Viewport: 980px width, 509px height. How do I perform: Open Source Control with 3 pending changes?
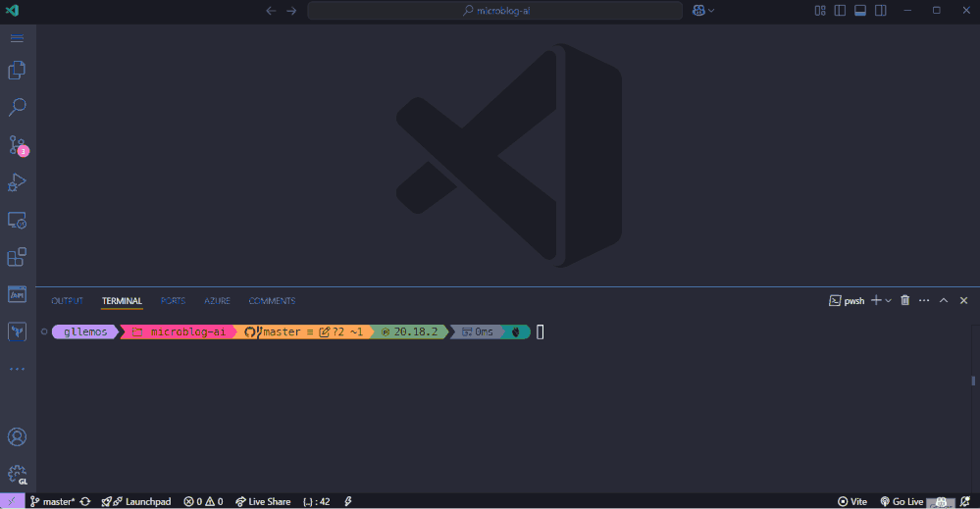[17, 145]
